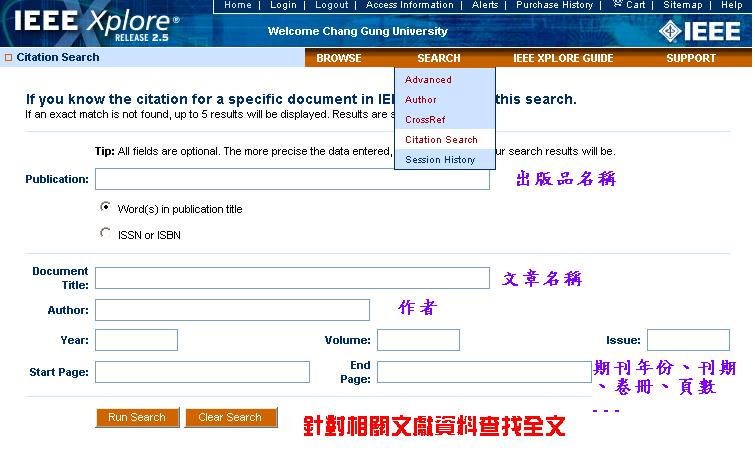Open the BROWSE menu
755x451 pixels.
339,58
